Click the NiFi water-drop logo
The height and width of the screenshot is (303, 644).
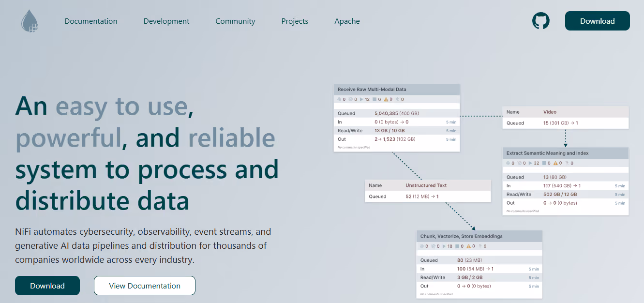click(30, 21)
